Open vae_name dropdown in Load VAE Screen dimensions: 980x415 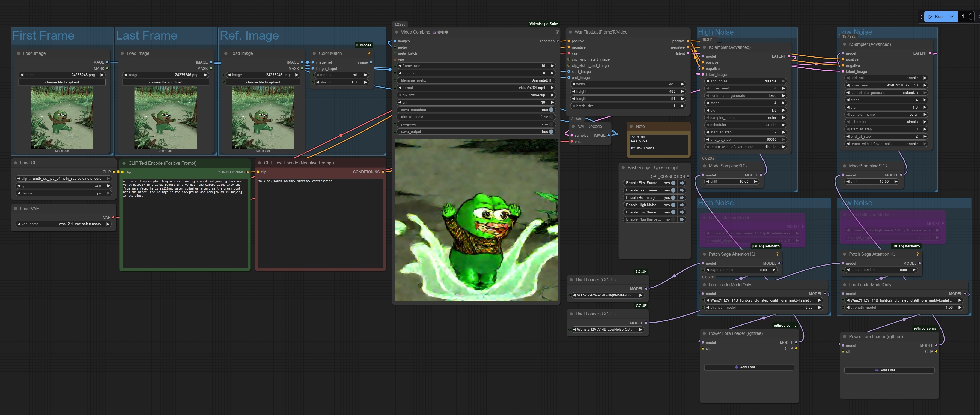(64, 224)
